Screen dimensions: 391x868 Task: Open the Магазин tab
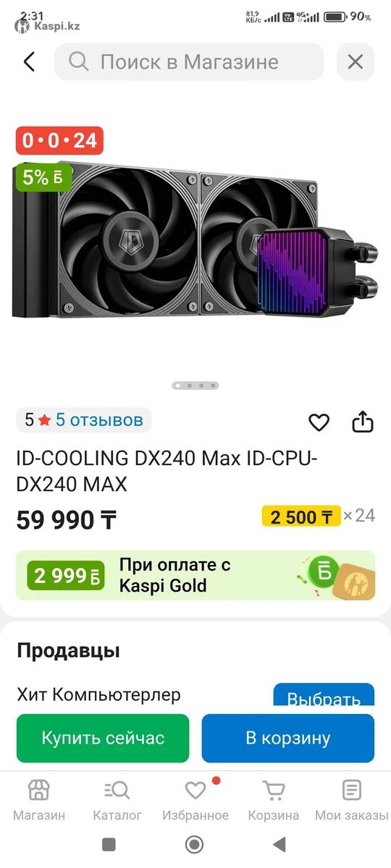coord(39,800)
